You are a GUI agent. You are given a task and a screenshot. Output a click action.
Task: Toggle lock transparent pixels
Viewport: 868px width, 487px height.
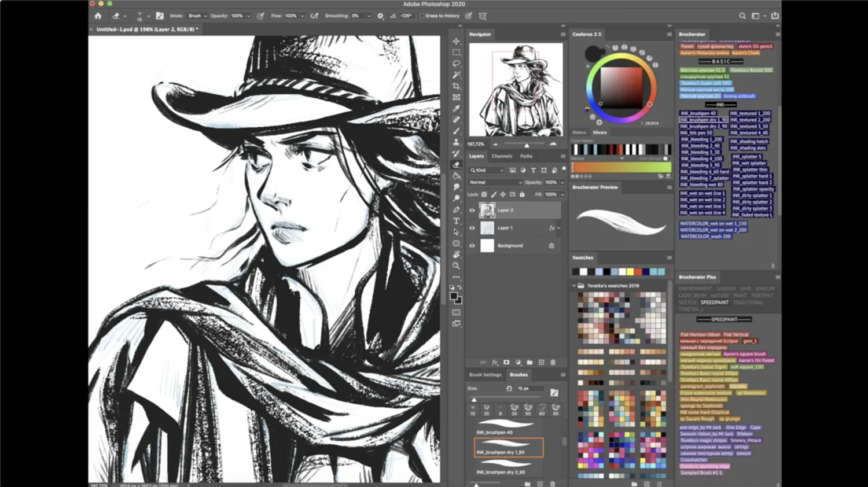tap(484, 195)
